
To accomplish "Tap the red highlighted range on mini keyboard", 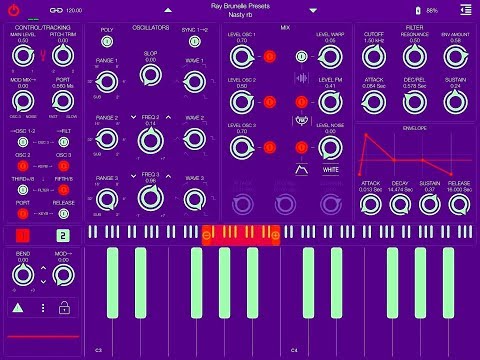I will (241, 236).
